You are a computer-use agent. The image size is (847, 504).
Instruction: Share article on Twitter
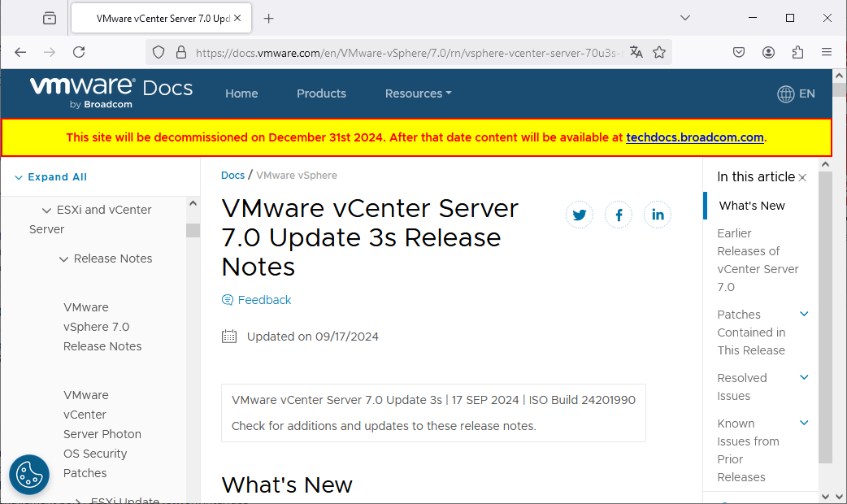coord(579,215)
